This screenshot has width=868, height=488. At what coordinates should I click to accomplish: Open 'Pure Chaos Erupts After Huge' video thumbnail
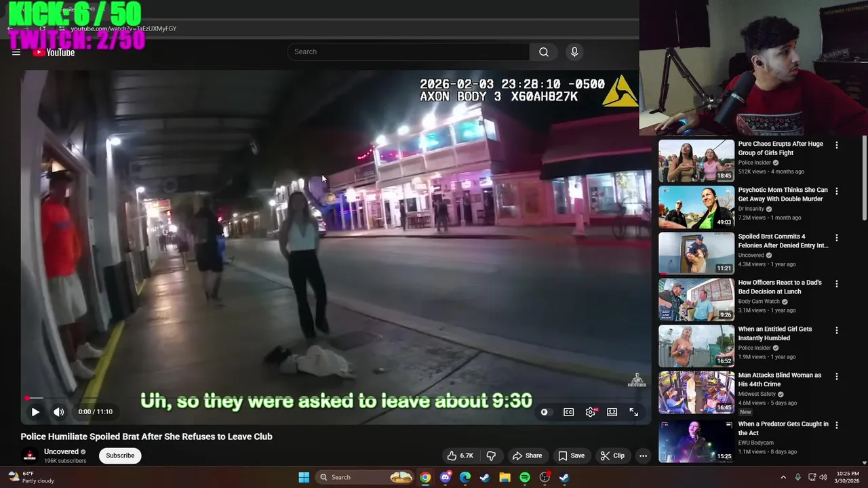pos(696,161)
